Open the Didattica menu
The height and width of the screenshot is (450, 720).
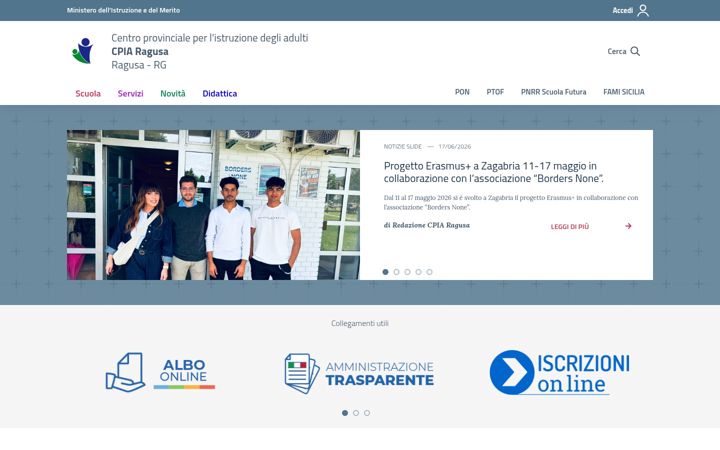[219, 93]
